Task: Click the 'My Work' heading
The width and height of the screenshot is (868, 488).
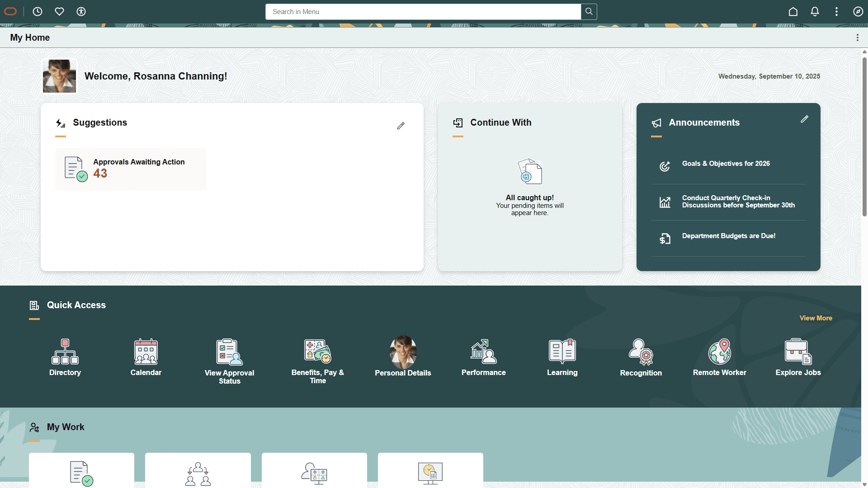Action: 66,427
